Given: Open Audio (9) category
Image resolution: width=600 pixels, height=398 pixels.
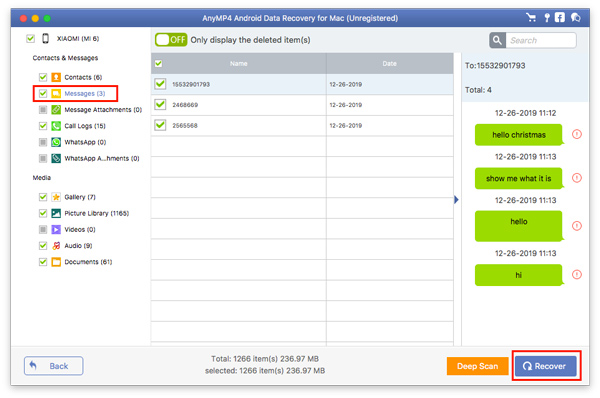Looking at the screenshot, I should click(x=78, y=246).
